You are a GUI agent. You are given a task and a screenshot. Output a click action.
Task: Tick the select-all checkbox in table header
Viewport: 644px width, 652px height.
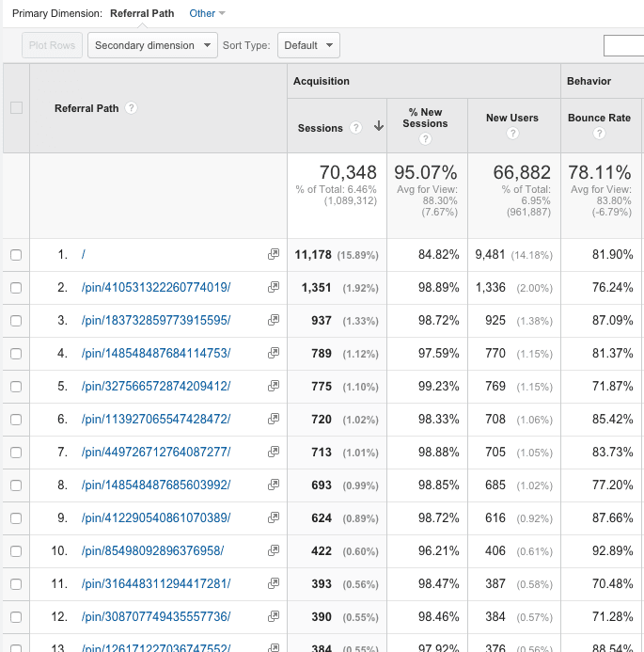coord(16,108)
